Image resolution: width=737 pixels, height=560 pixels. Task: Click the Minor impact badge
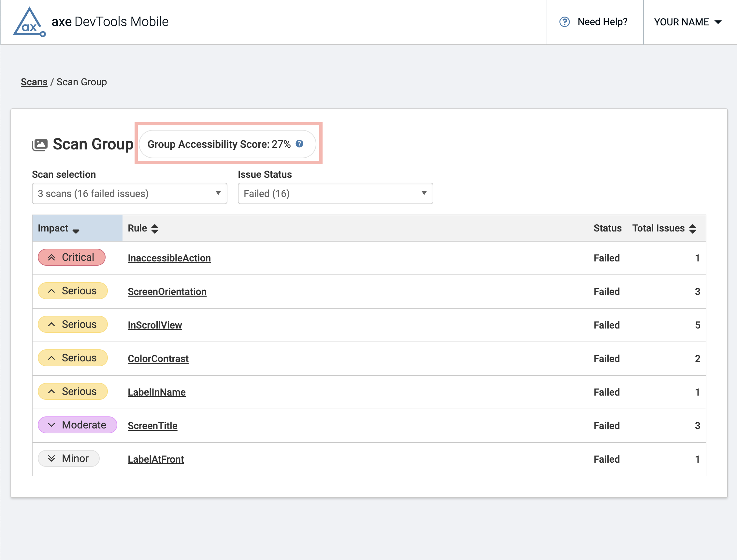pyautogui.click(x=69, y=458)
